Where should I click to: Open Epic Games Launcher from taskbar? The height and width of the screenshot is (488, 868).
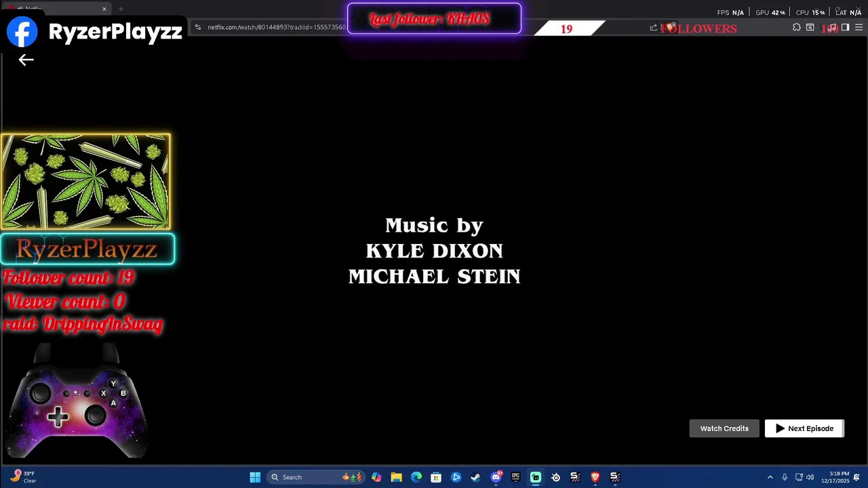(515, 477)
